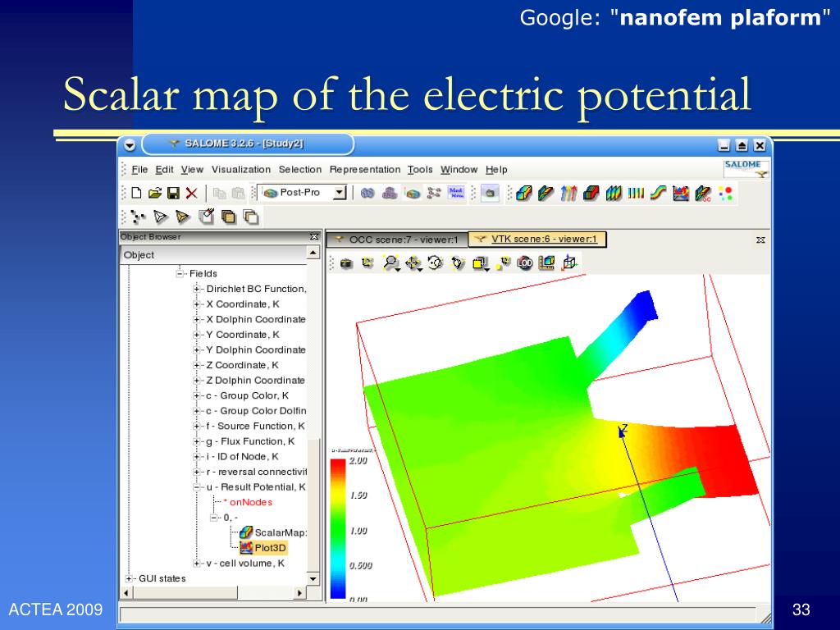The height and width of the screenshot is (630, 840).
Task: Collapse u - Result Potential, K node
Action: (x=197, y=487)
